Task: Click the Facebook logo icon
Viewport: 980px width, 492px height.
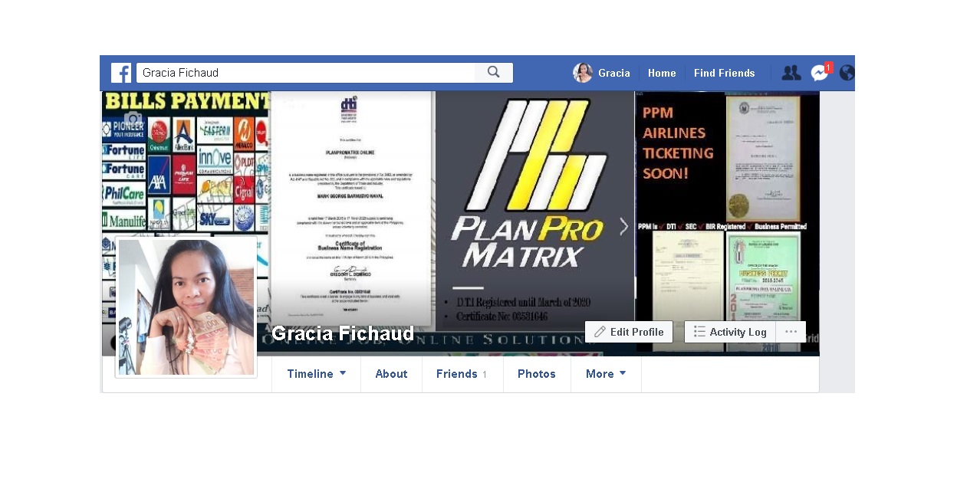Action: pyautogui.click(x=121, y=73)
